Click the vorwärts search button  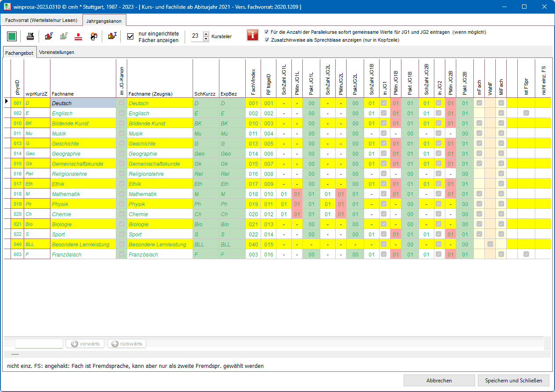coord(85,344)
